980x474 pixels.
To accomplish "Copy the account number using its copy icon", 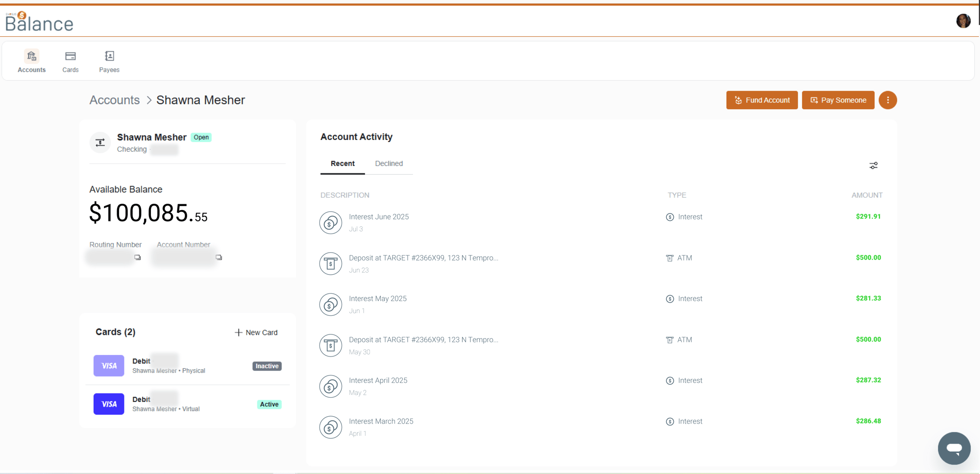I will (219, 257).
